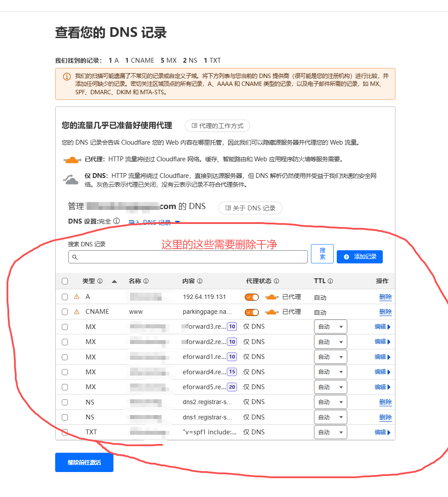The height and width of the screenshot is (497, 448).
Task: Click the warning triangle on the A record row
Action: (76, 297)
